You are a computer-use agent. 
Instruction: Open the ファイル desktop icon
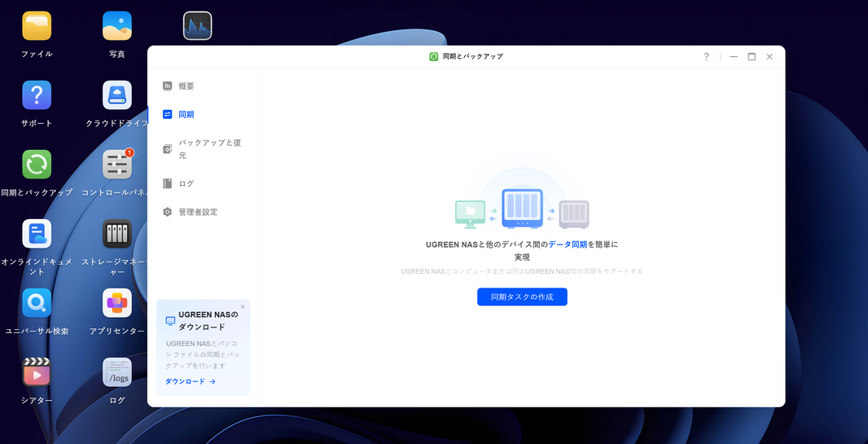pos(37,26)
